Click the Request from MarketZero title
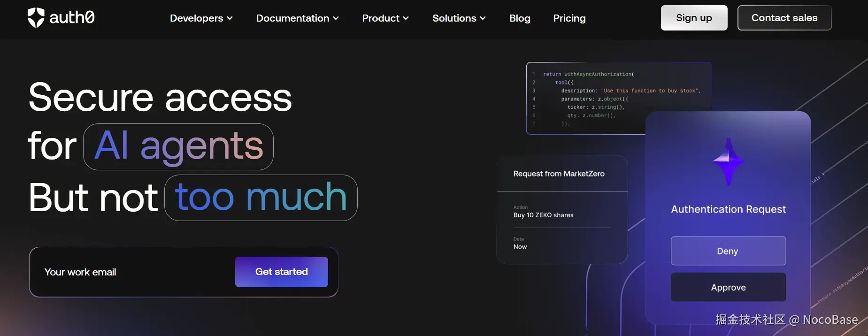 pyautogui.click(x=559, y=174)
